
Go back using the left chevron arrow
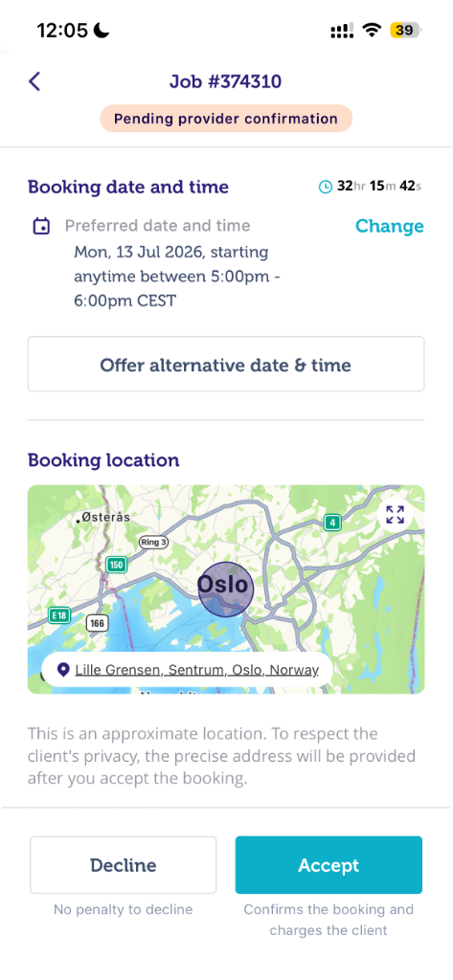click(x=34, y=81)
